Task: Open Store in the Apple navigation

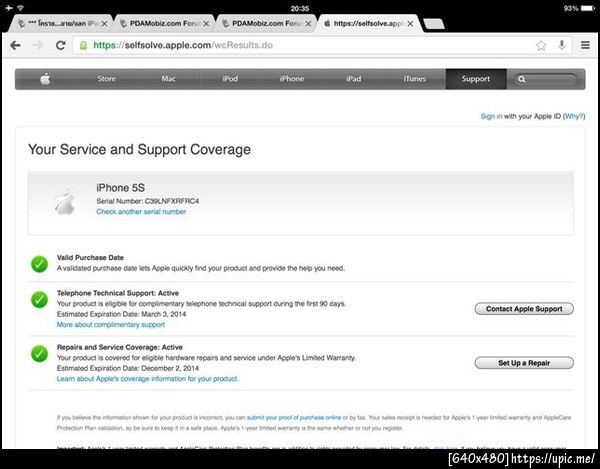Action: point(106,79)
